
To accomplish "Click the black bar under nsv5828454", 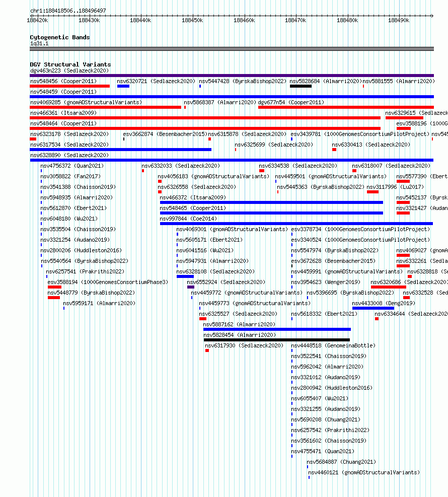I will pyautogui.click(x=276, y=340).
